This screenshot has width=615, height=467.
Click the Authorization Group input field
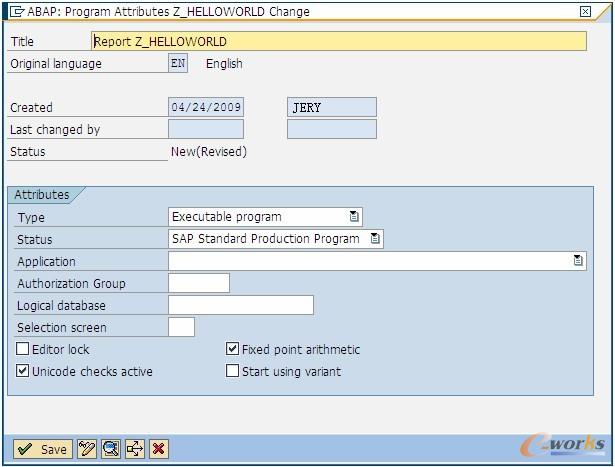pos(199,283)
